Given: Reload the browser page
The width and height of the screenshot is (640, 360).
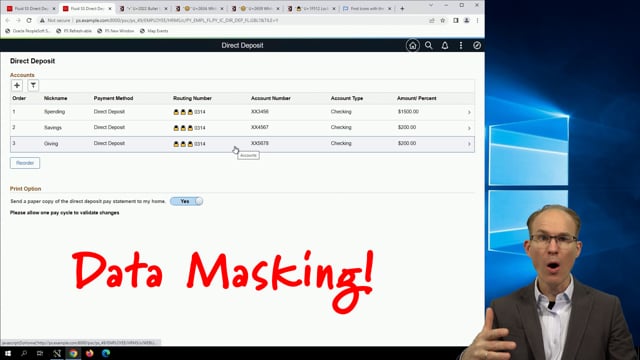Looking at the screenshot, I should point(29,20).
